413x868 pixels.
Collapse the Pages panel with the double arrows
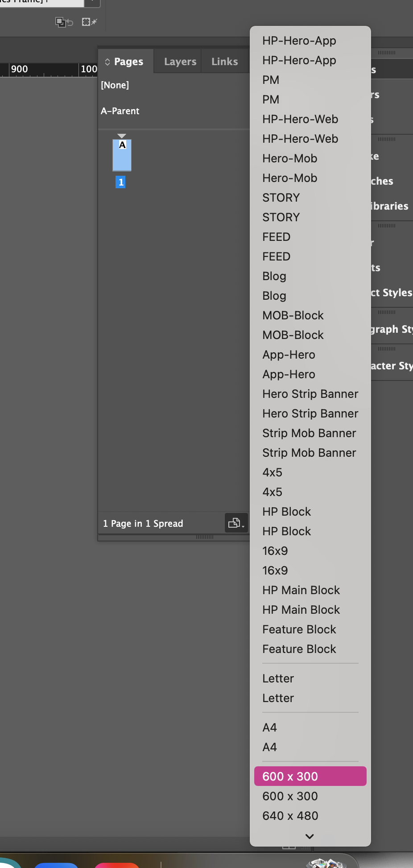coord(107,62)
